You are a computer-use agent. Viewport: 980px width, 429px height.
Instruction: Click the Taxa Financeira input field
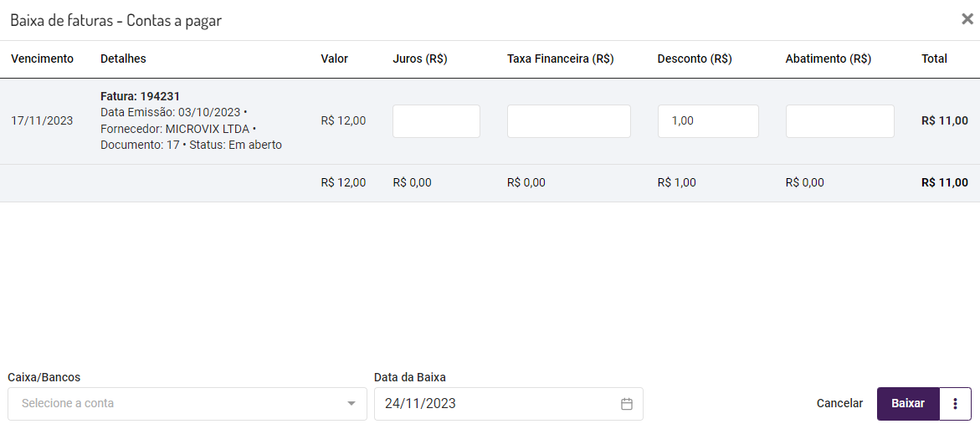tap(568, 121)
